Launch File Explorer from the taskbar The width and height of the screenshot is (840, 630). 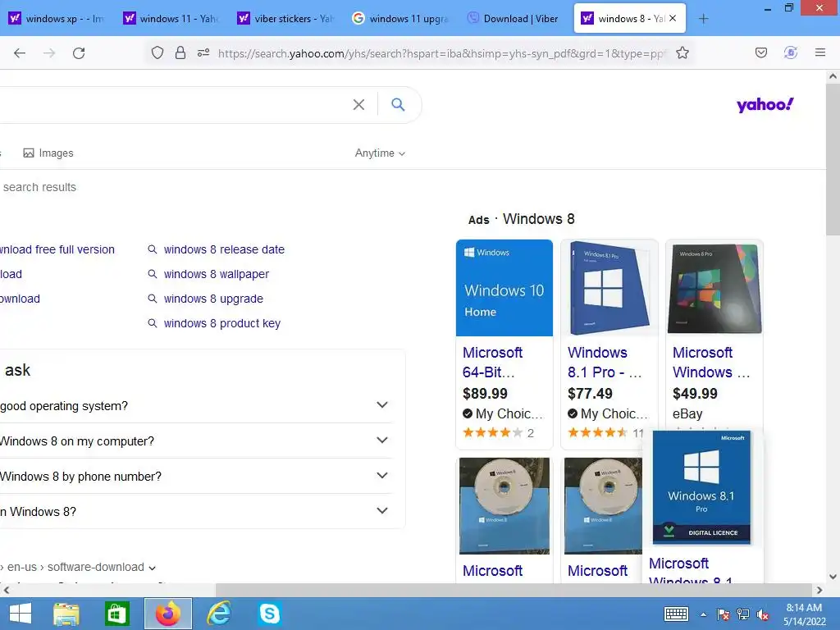pyautogui.click(x=66, y=614)
